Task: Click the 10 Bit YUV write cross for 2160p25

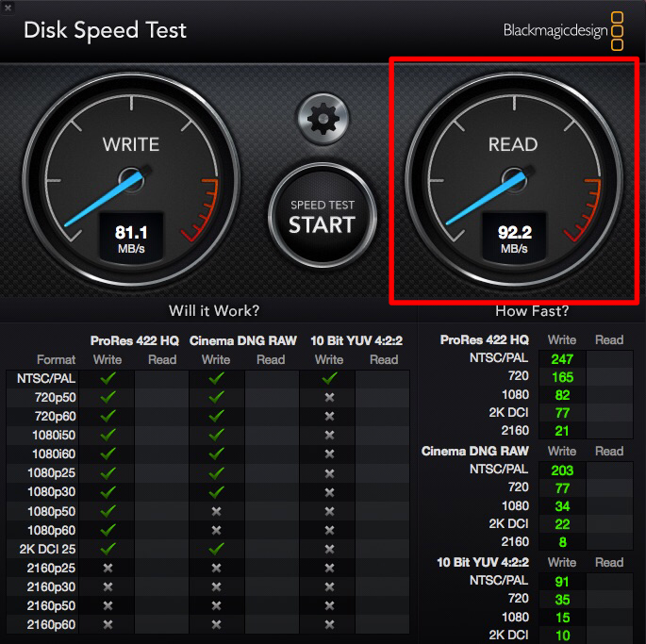Action: (329, 569)
